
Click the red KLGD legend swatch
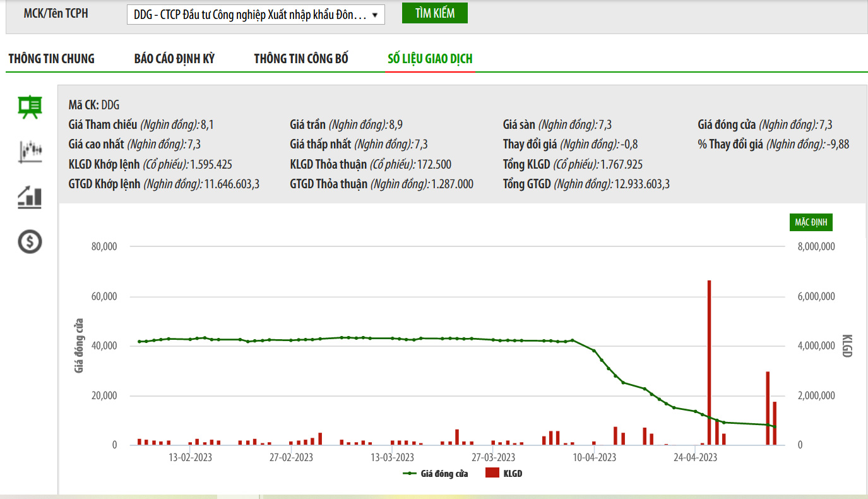492,474
